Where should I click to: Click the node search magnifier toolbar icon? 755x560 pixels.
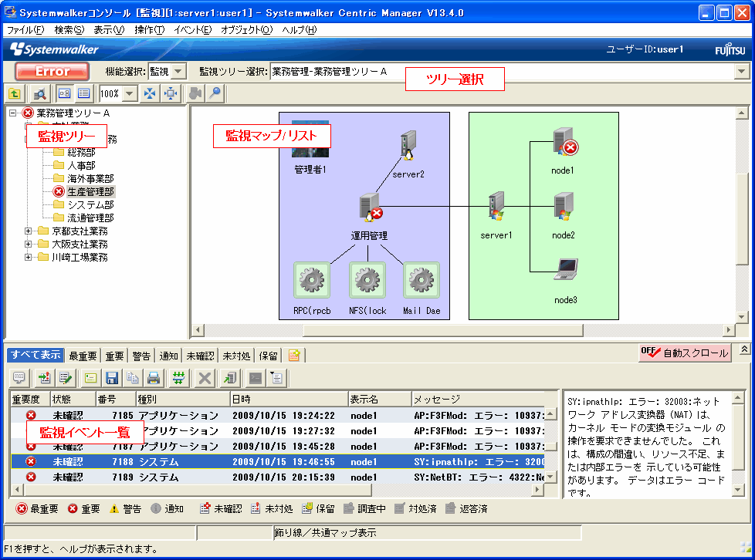coord(40,94)
